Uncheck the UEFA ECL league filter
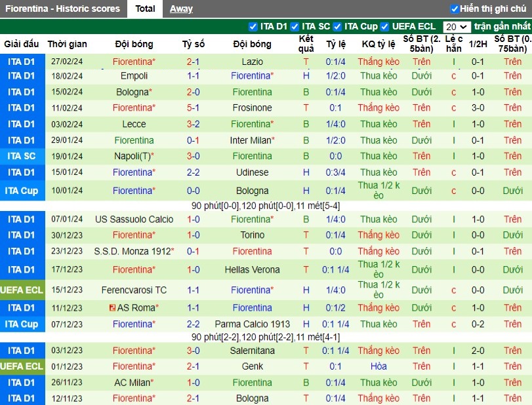Screen dimensions: 532x405 (384, 26)
